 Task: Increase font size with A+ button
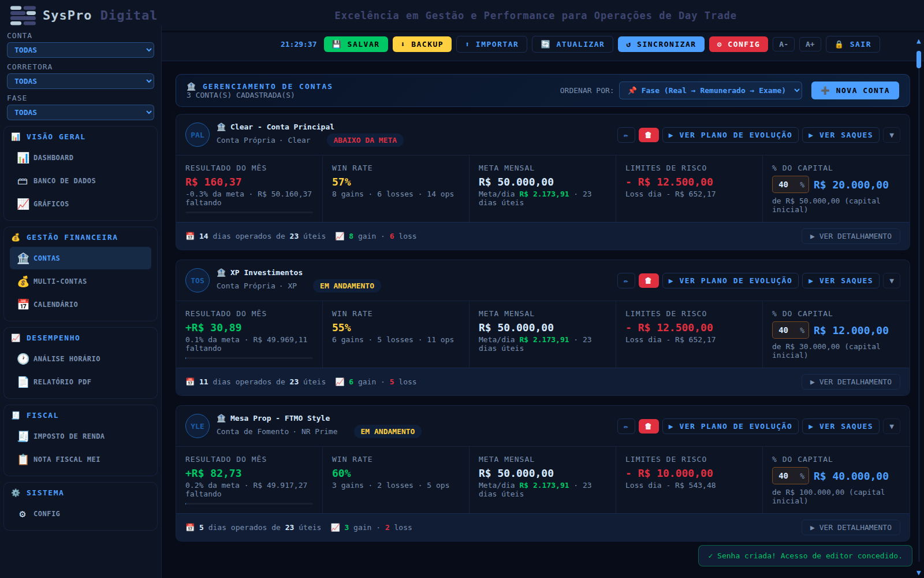click(810, 45)
